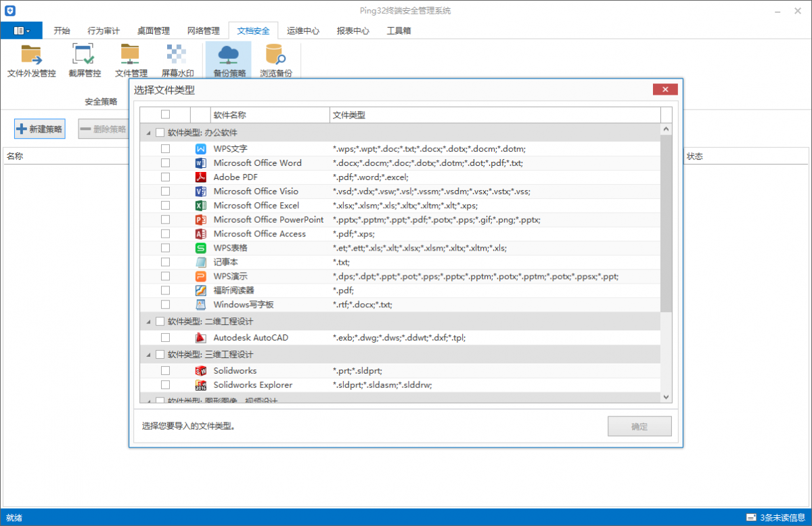
Task: Click the Microsoft Office Access icon
Action: coord(200,234)
